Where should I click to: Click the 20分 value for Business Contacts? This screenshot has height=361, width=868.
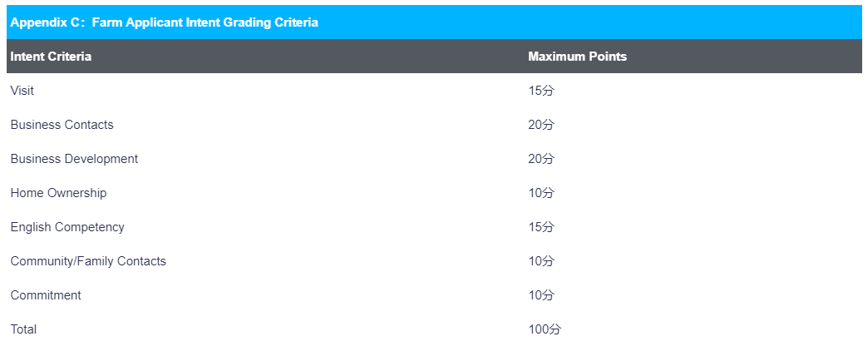coord(541,125)
